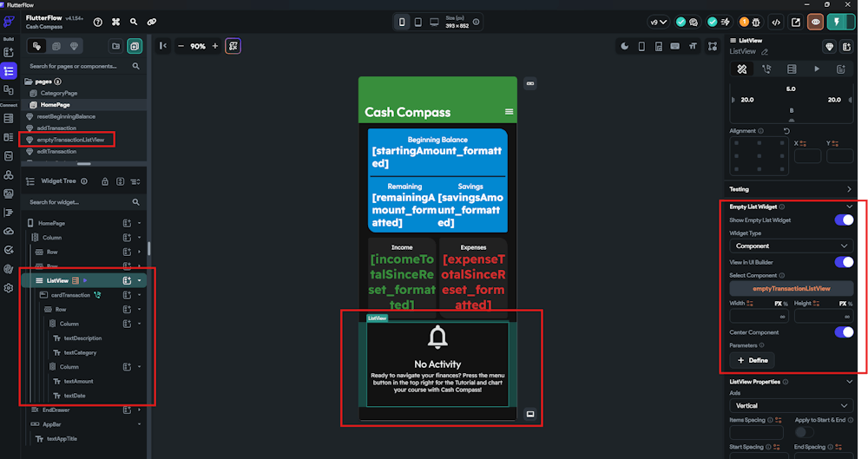Collapse the ListView node arrow in the widget tree
The image size is (868, 459).
[140, 281]
